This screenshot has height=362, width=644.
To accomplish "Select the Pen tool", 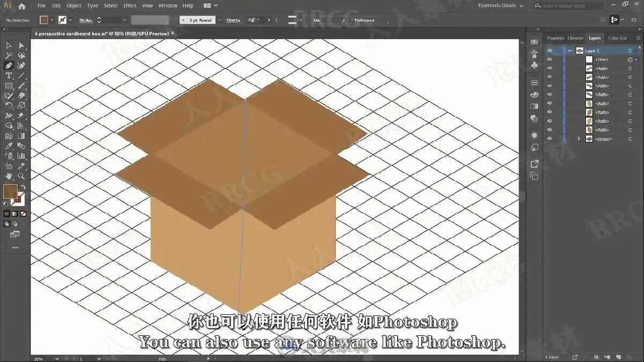I will (9, 65).
